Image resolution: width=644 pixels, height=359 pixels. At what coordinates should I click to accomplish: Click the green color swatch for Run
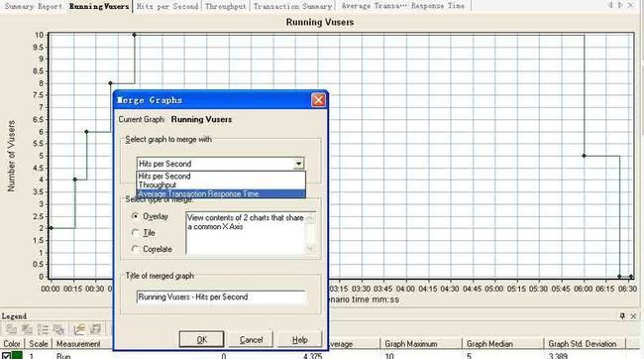pyautogui.click(x=17, y=356)
